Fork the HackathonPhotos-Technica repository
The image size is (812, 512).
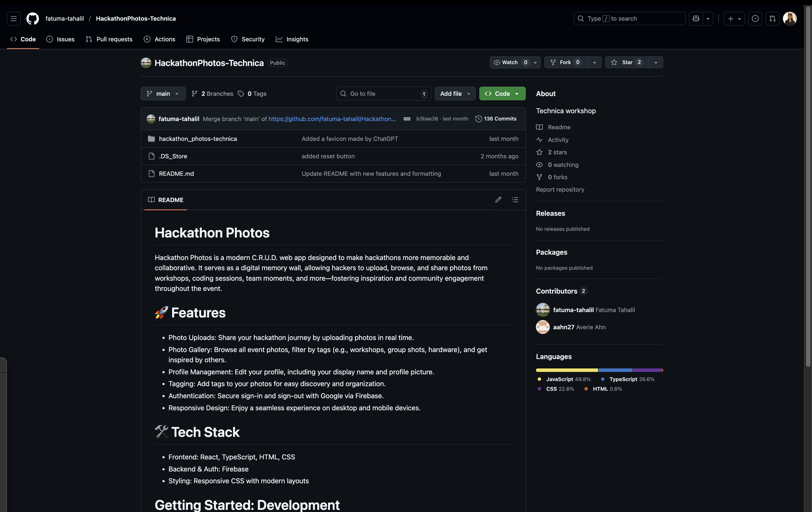565,62
